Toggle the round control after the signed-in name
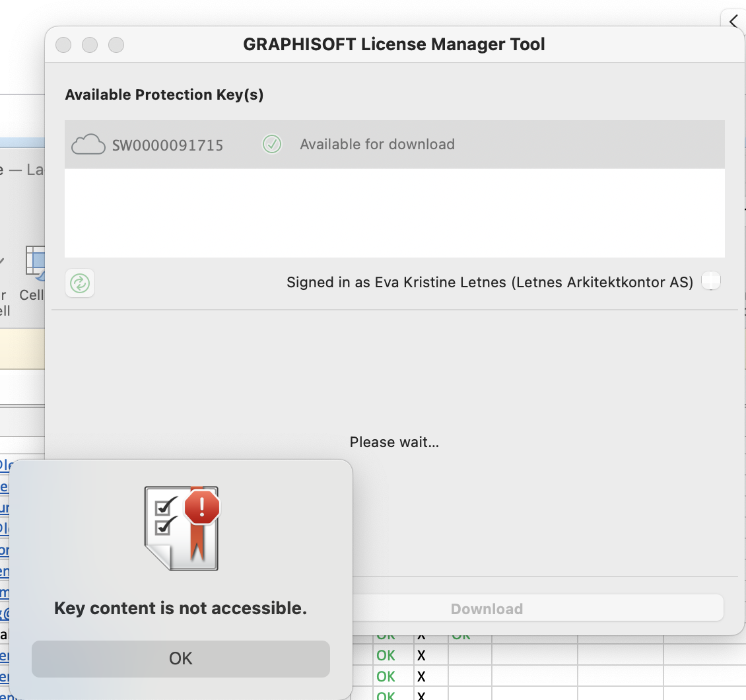Screen dimensions: 746x700 pos(711,281)
